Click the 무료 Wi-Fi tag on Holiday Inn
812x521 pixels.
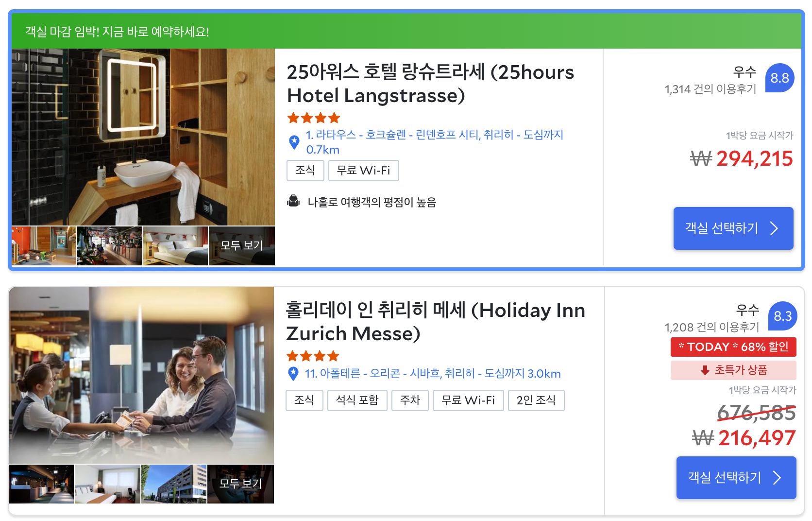pos(468,400)
